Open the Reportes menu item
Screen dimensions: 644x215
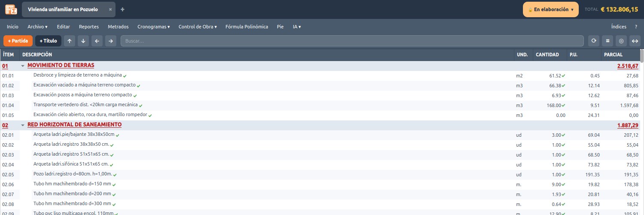(89, 27)
